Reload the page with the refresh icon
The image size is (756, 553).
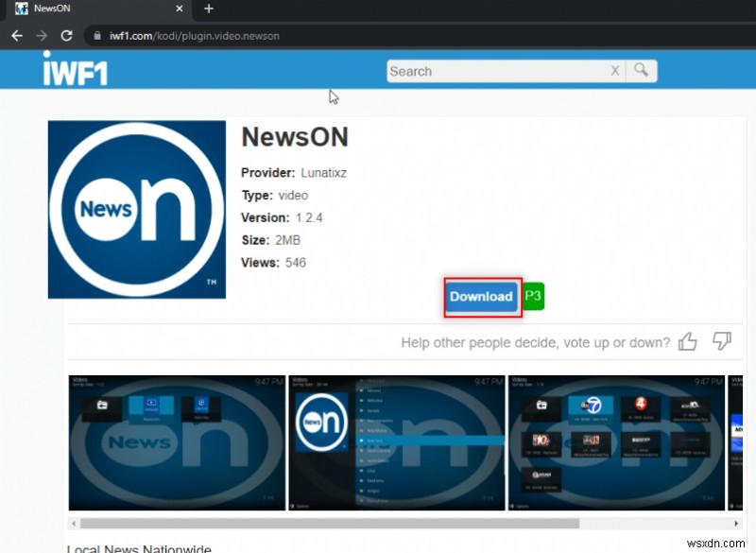pyautogui.click(x=66, y=36)
